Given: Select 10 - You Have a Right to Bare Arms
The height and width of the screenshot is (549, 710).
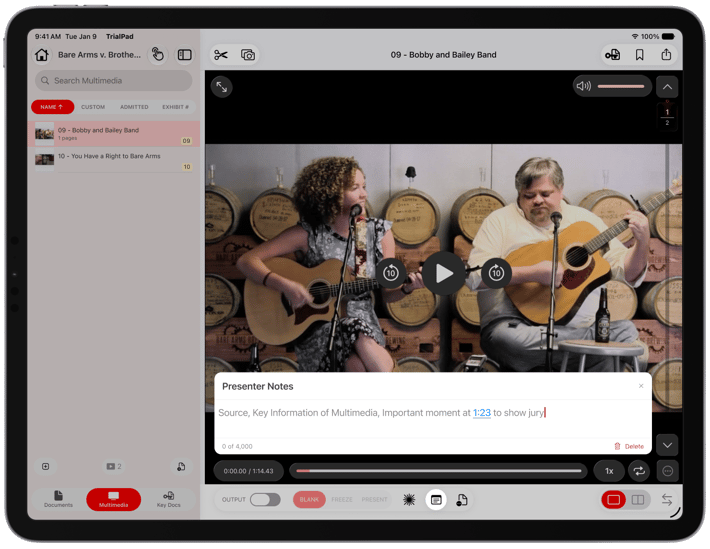Looking at the screenshot, I should coord(114,160).
